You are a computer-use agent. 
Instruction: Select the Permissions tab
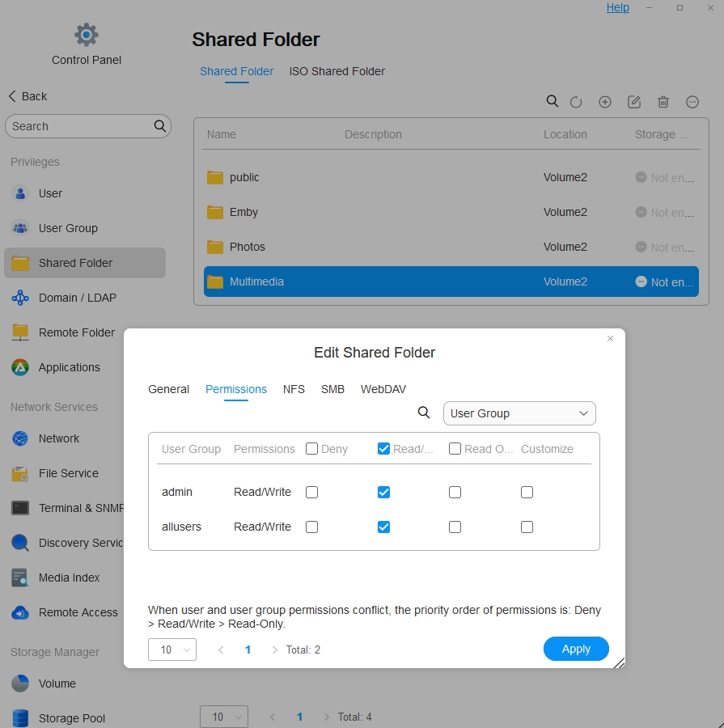tap(236, 389)
